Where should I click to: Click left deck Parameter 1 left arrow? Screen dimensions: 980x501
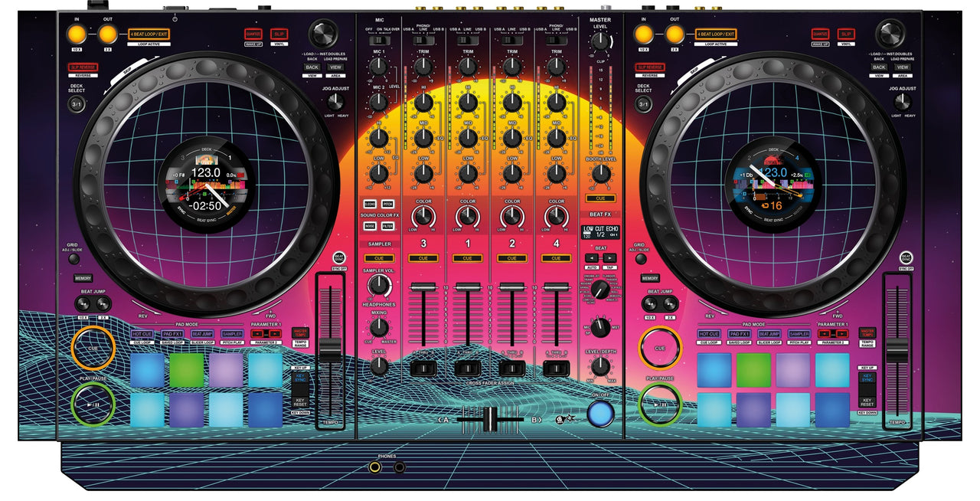259,334
